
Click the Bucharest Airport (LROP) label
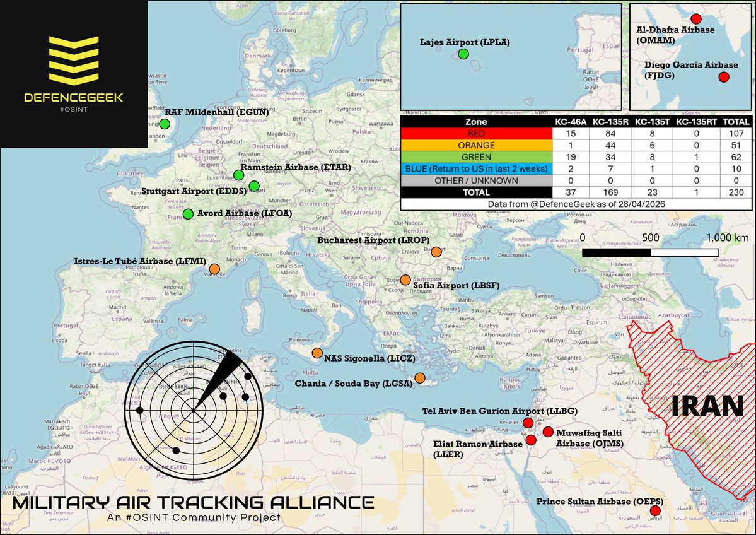(x=373, y=240)
